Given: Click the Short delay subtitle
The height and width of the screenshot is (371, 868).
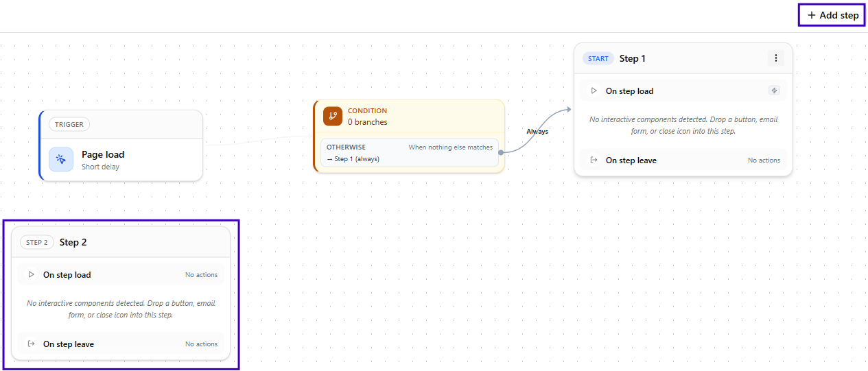Looking at the screenshot, I should point(100,167).
